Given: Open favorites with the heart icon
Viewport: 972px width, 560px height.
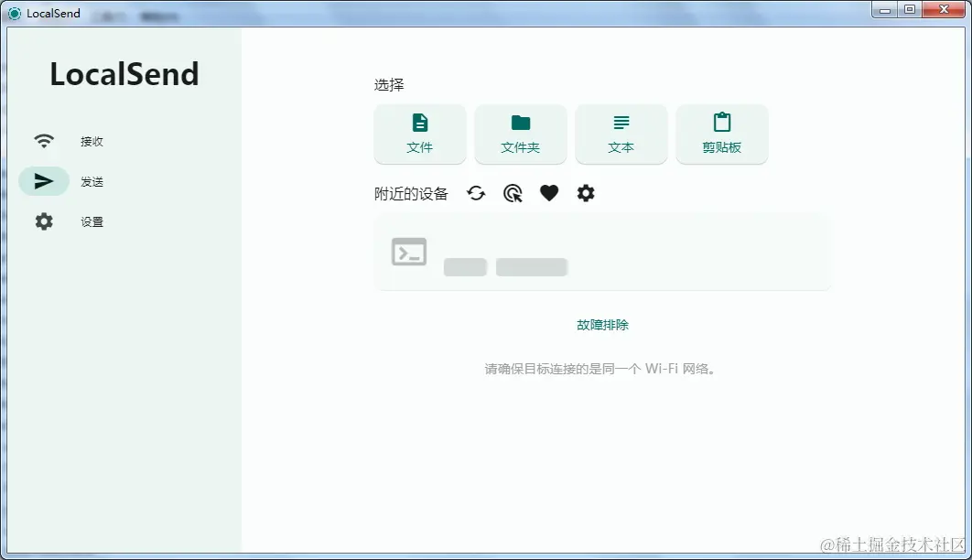Looking at the screenshot, I should pos(549,193).
